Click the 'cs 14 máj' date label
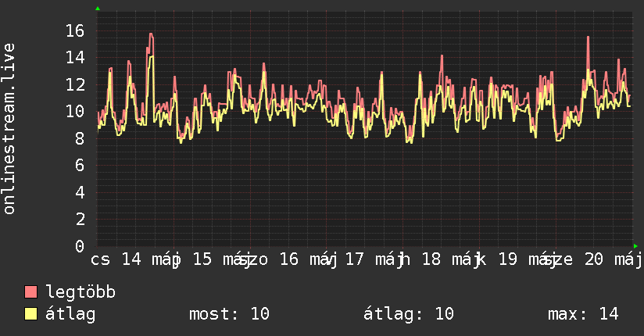Image resolution: width=644 pixels, height=336 pixels. pos(134,259)
